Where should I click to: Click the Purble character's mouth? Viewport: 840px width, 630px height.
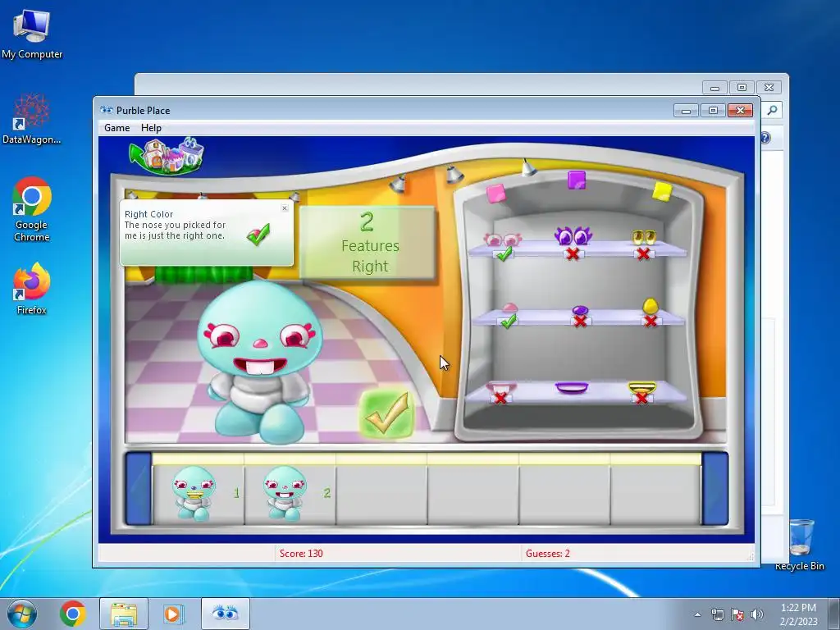pos(260,367)
